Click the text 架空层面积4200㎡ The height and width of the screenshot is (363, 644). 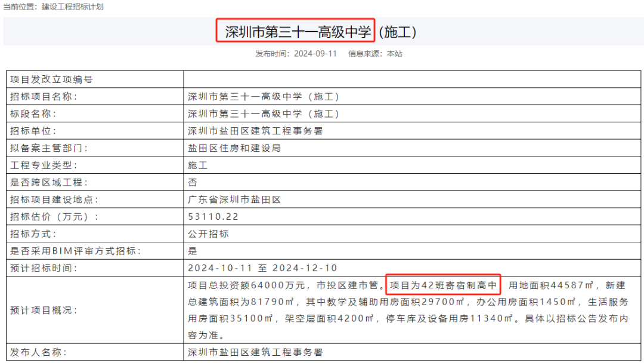(329, 319)
